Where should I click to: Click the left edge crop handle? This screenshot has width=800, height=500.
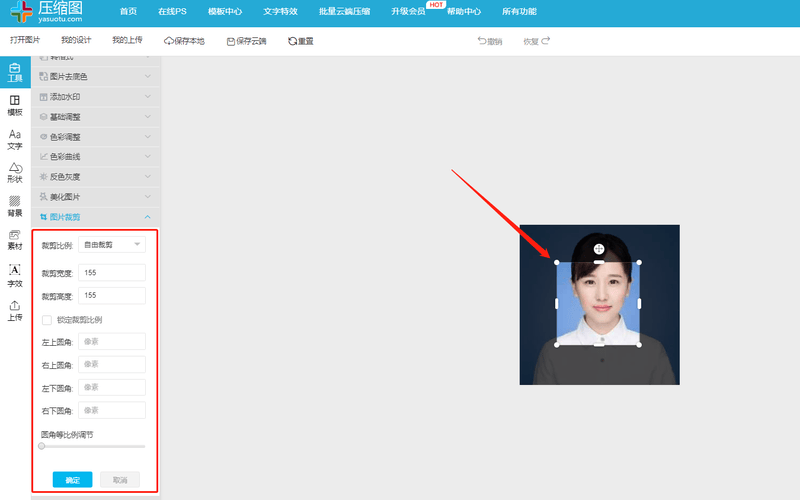pos(557,304)
